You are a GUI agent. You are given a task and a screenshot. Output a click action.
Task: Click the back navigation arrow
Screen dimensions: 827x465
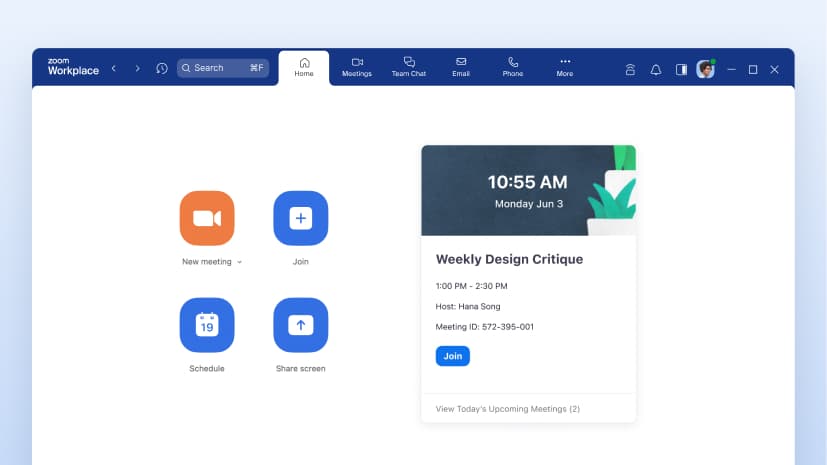click(113, 68)
